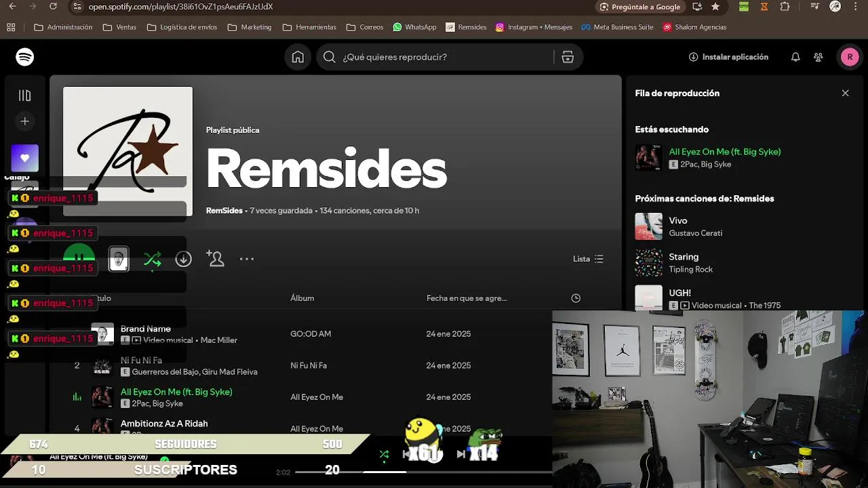The width and height of the screenshot is (868, 488).
Task: Click the search magnifier icon
Action: (330, 57)
